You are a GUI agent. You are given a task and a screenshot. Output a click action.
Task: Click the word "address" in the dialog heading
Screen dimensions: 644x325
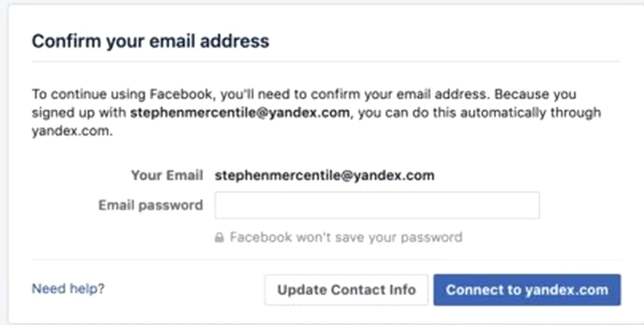(x=235, y=41)
